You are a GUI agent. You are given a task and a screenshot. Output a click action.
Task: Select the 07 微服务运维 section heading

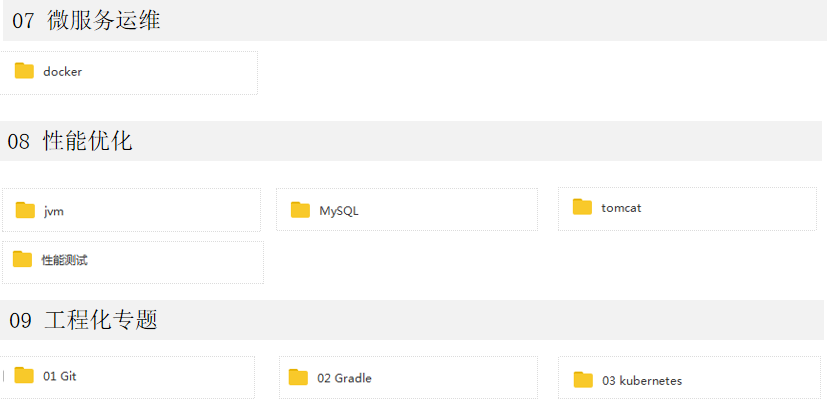click(x=86, y=21)
